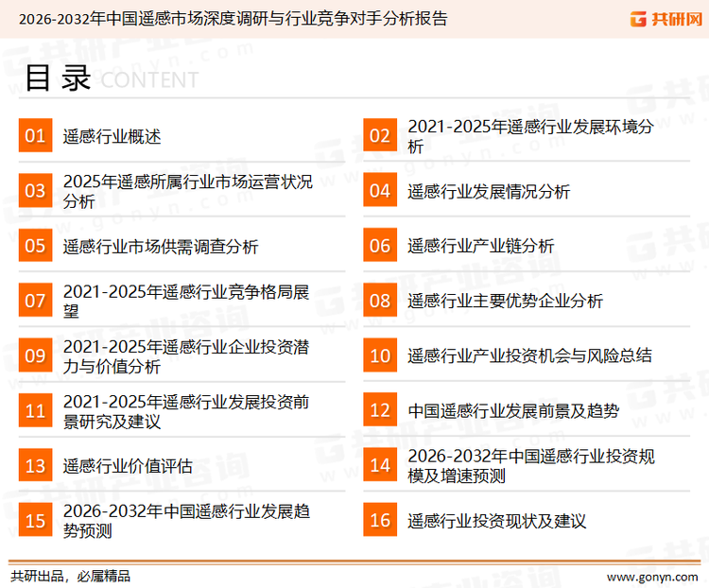The image size is (709, 588).
Task: Open chapter 遥感行业产业投资机会与风险总结
Action: click(x=529, y=355)
